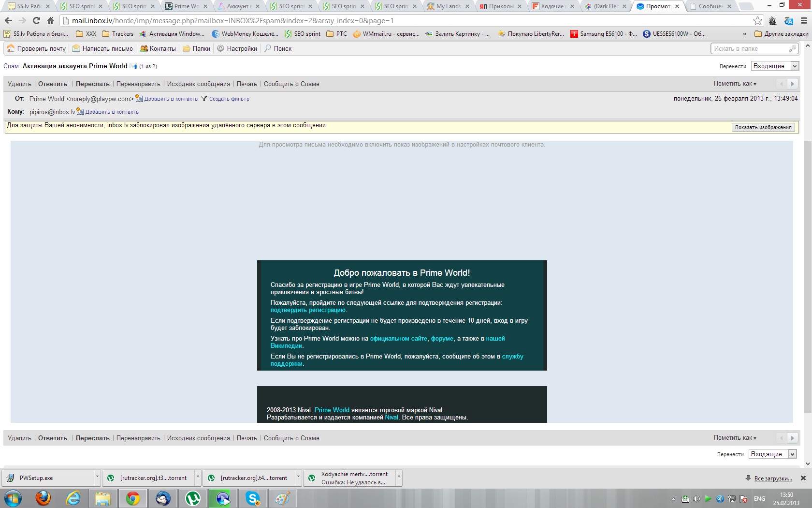Add recipient pipiros@inbox.lv to contacts

click(108, 112)
